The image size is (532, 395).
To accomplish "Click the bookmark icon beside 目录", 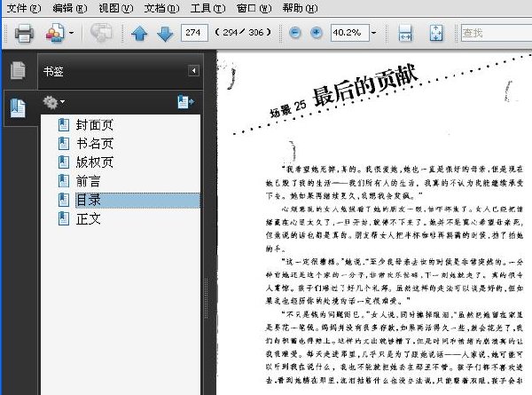I will 64,200.
